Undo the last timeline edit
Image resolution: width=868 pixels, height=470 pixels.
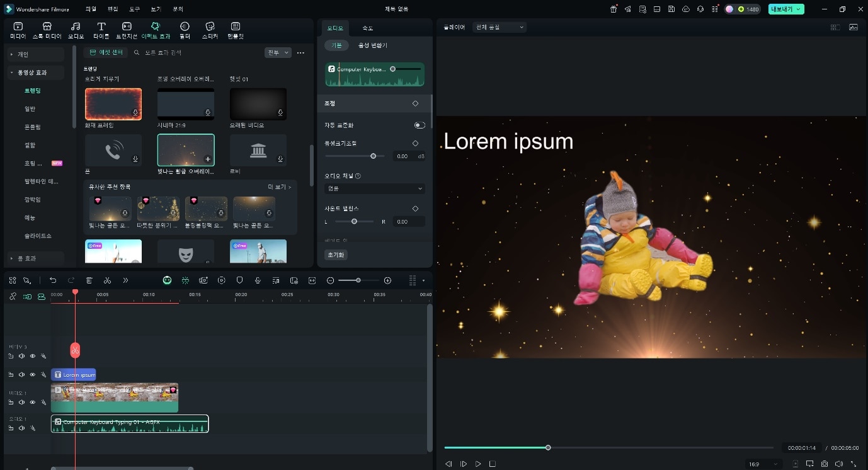[53, 280]
